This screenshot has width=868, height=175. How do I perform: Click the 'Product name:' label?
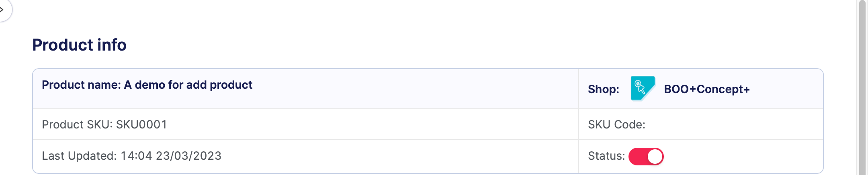click(x=81, y=85)
